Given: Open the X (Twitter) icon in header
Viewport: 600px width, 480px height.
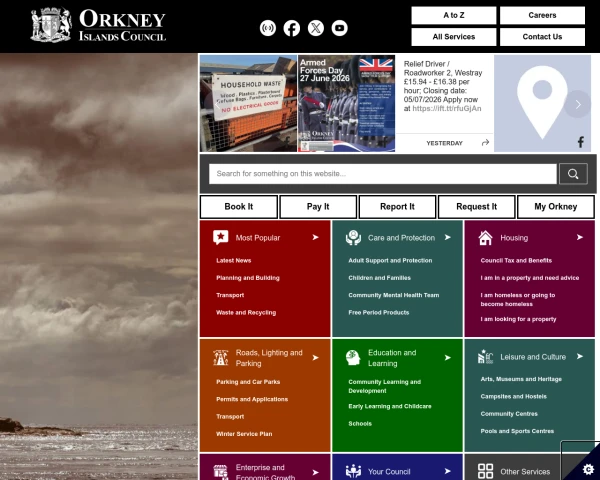Looking at the screenshot, I should pyautogui.click(x=316, y=28).
